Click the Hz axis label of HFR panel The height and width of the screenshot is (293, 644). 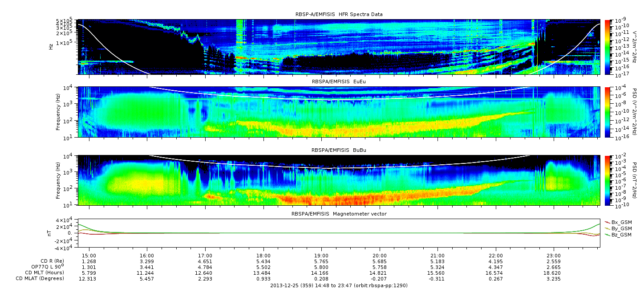point(51,46)
